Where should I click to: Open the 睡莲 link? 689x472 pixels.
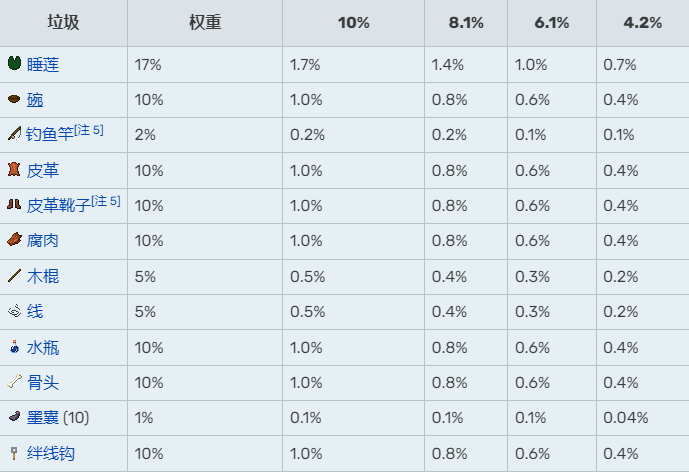click(x=43, y=65)
